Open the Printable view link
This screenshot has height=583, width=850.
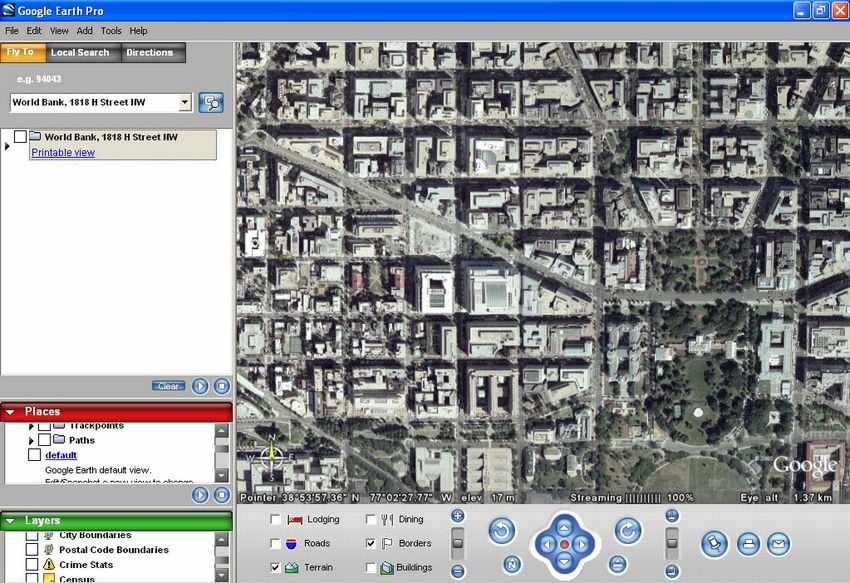tap(63, 152)
